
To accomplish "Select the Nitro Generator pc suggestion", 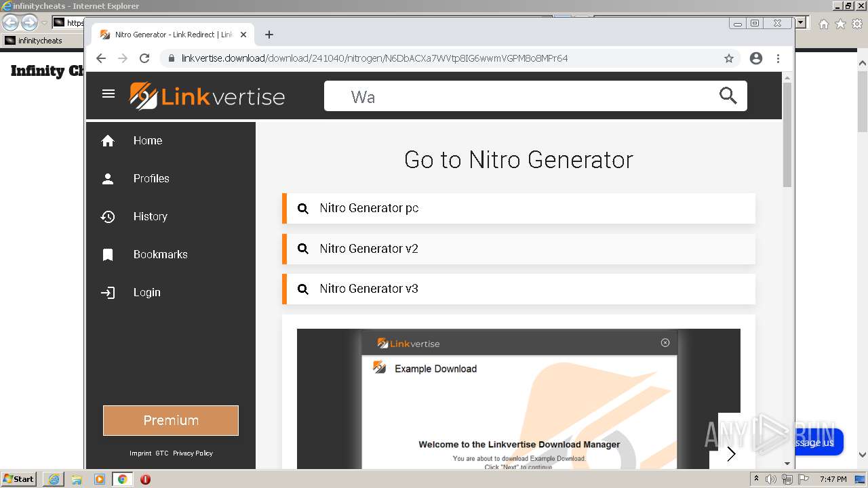I will pos(519,208).
